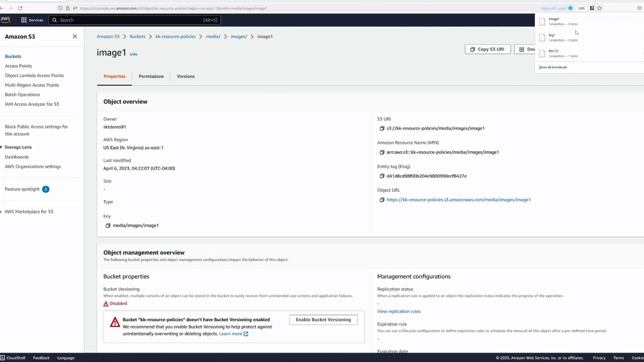
Task: Open Multi-Region Access Points
Action: coord(32,85)
